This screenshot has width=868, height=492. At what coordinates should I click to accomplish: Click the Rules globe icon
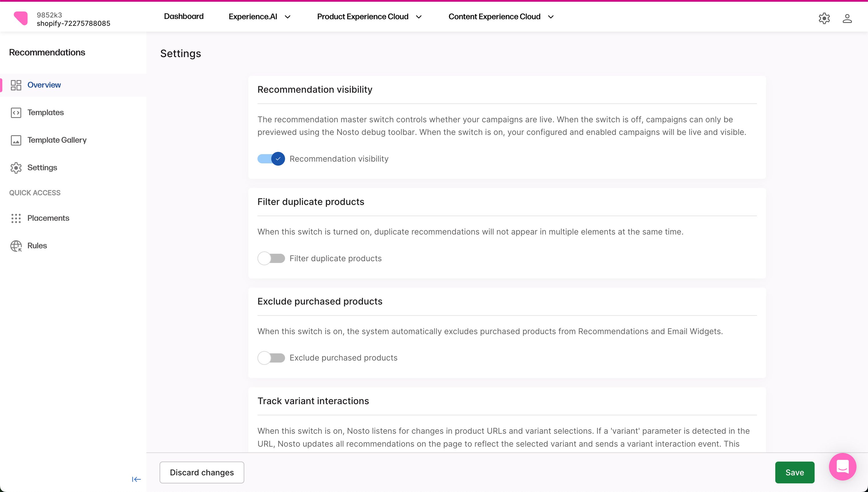(16, 246)
